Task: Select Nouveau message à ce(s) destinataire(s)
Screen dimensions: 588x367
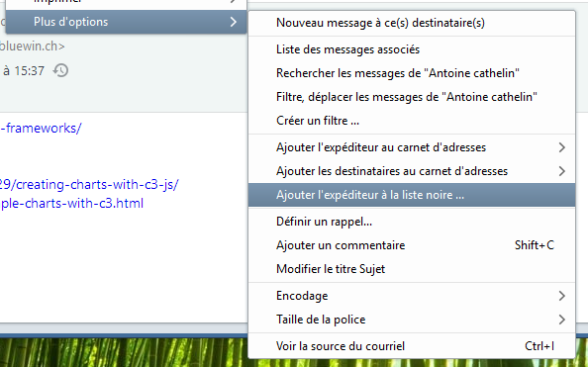Action: click(412, 23)
